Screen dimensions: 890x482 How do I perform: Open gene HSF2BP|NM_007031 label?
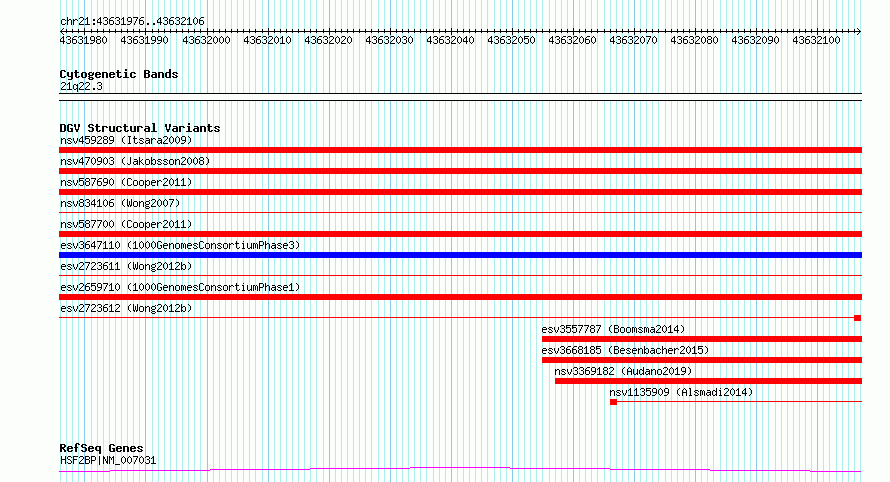point(108,460)
